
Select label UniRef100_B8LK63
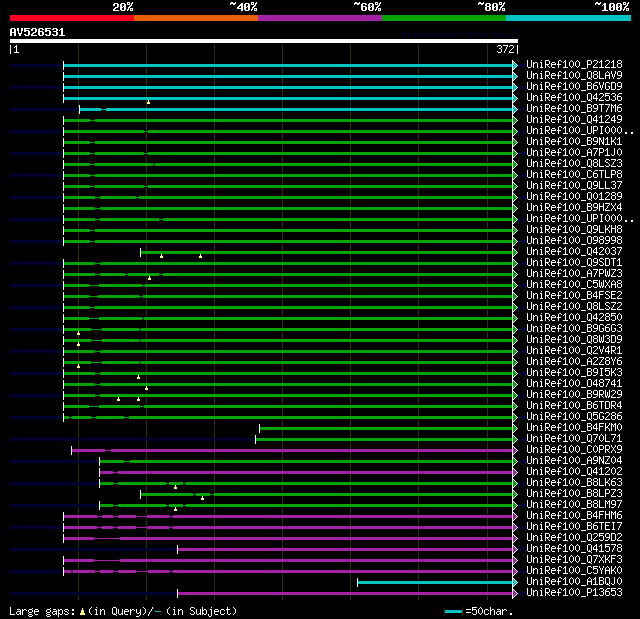(x=574, y=483)
